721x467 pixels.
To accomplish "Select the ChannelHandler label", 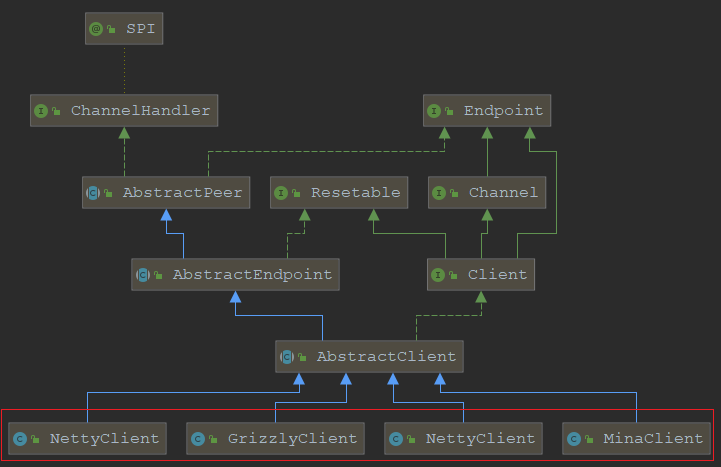I will click(x=140, y=111).
